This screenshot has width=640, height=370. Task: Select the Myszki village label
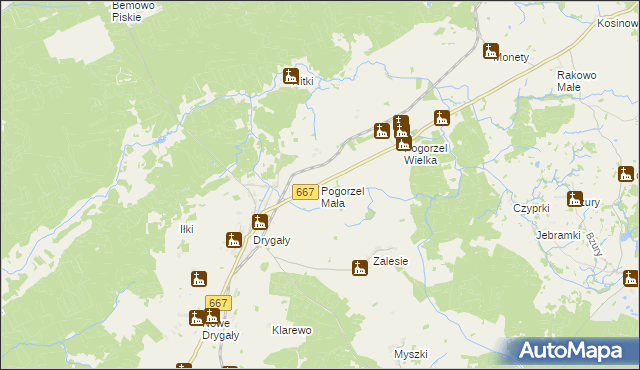411,354
